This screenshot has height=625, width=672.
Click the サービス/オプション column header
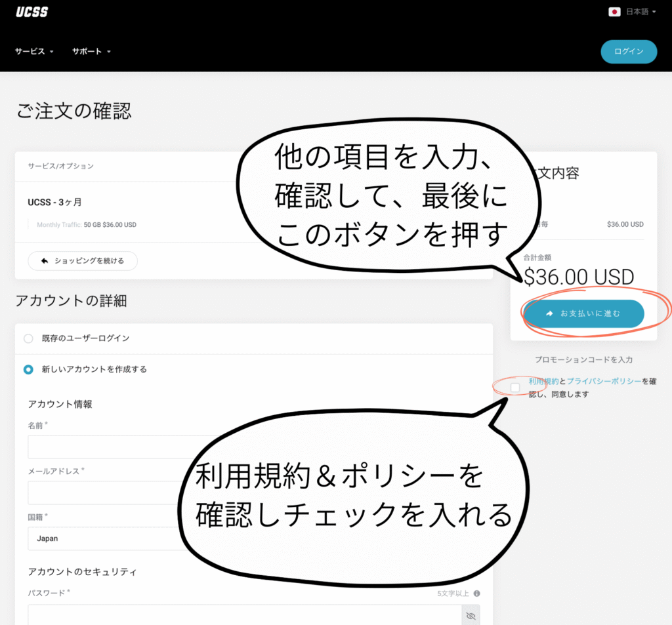click(x=61, y=166)
